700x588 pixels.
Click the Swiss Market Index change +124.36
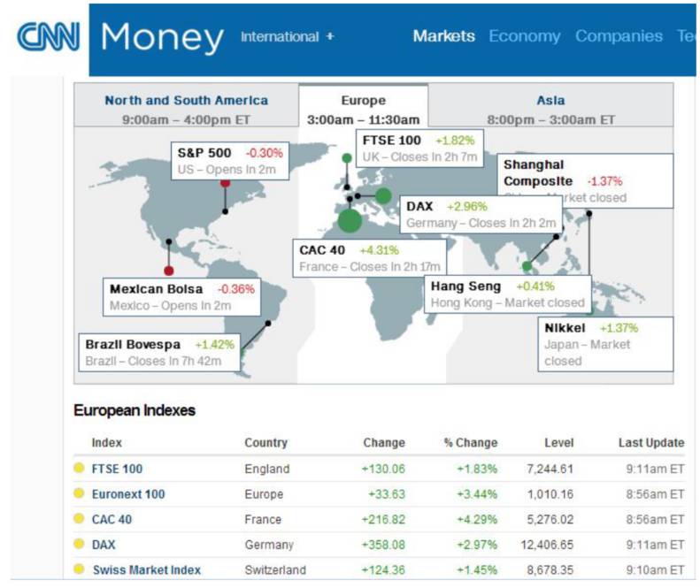383,569
